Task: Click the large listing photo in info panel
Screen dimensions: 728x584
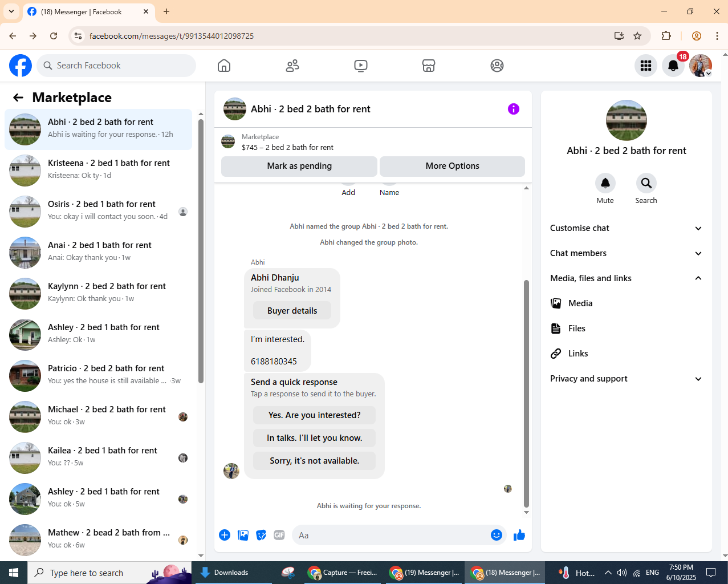Action: pyautogui.click(x=627, y=120)
